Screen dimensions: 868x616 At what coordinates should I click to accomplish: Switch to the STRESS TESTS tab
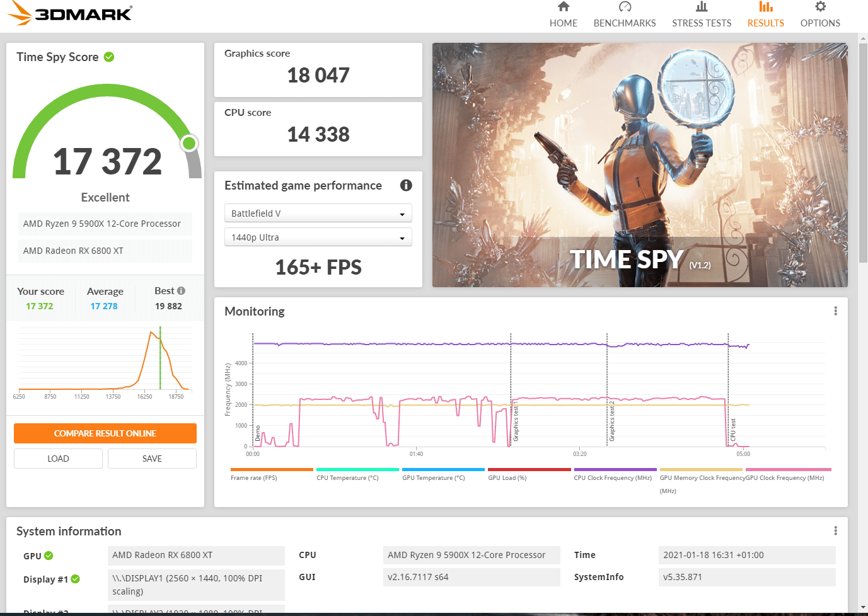click(x=702, y=23)
